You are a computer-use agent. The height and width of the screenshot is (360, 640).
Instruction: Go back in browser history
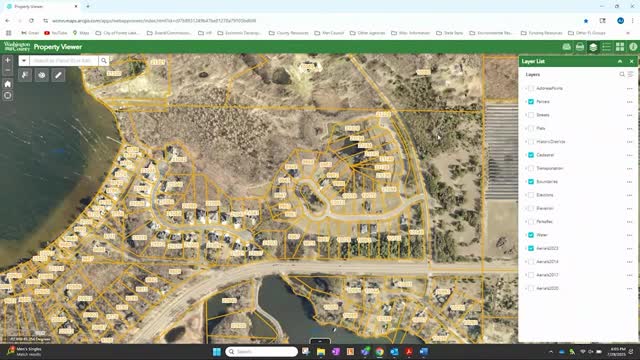pyautogui.click(x=8, y=20)
